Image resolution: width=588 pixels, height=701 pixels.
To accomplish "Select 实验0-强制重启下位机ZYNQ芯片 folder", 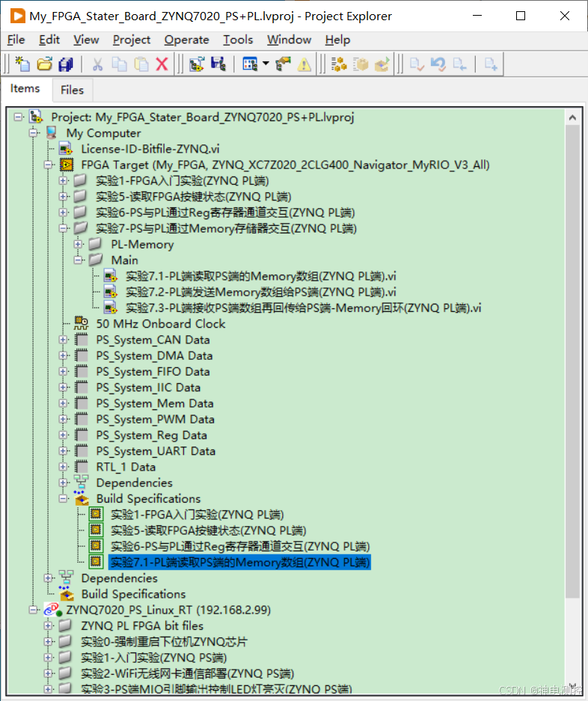I will (x=164, y=642).
